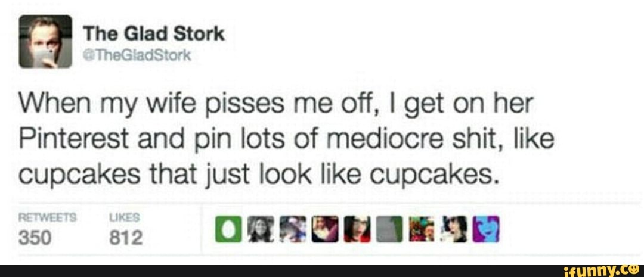Click the gray and green avatar

click(389, 229)
